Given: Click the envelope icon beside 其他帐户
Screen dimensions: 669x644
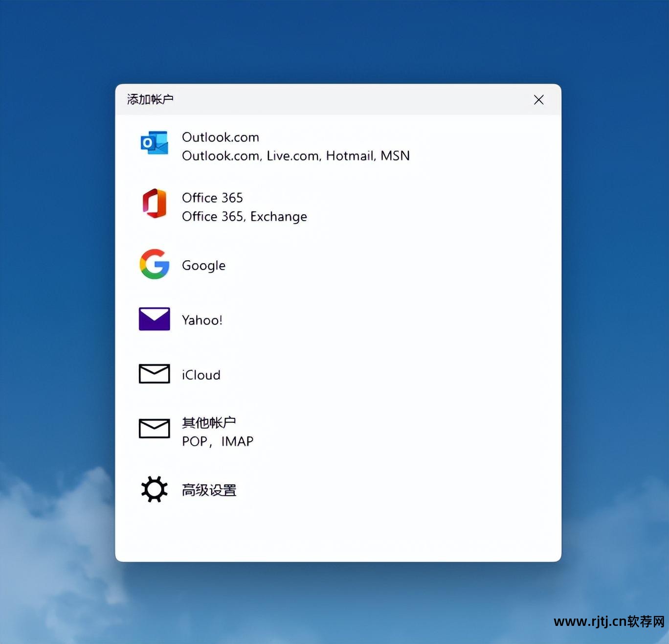Looking at the screenshot, I should pos(154,429).
